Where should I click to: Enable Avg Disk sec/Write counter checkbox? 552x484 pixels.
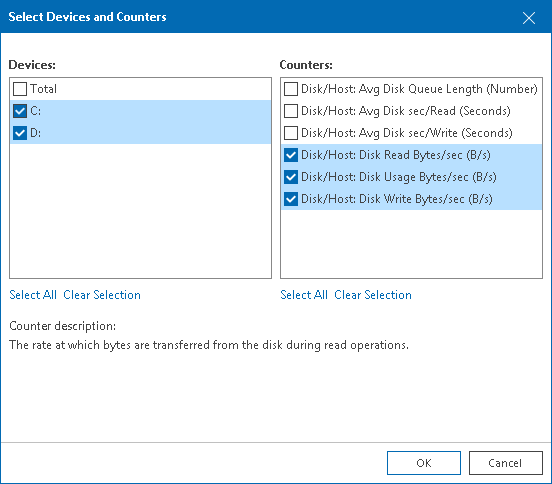coord(291,133)
